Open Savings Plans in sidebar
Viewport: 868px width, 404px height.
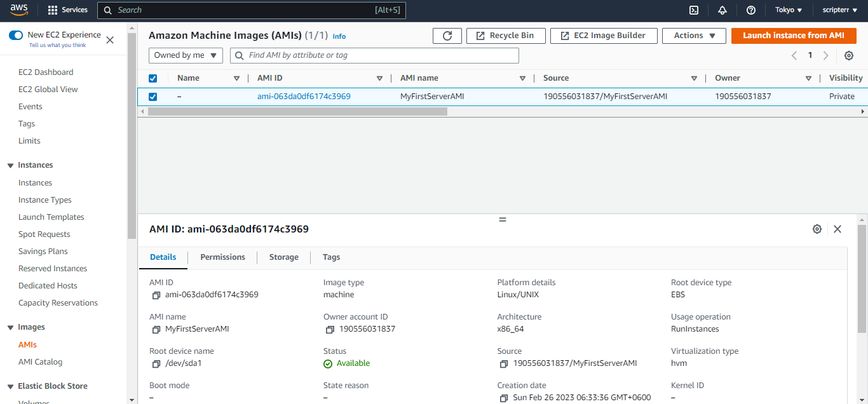(x=43, y=252)
